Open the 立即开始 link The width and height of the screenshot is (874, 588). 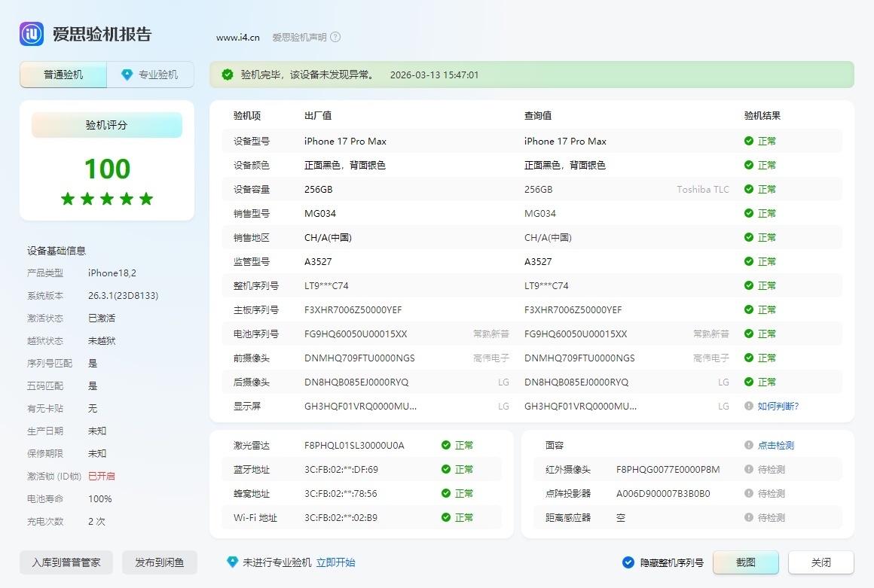(x=335, y=562)
